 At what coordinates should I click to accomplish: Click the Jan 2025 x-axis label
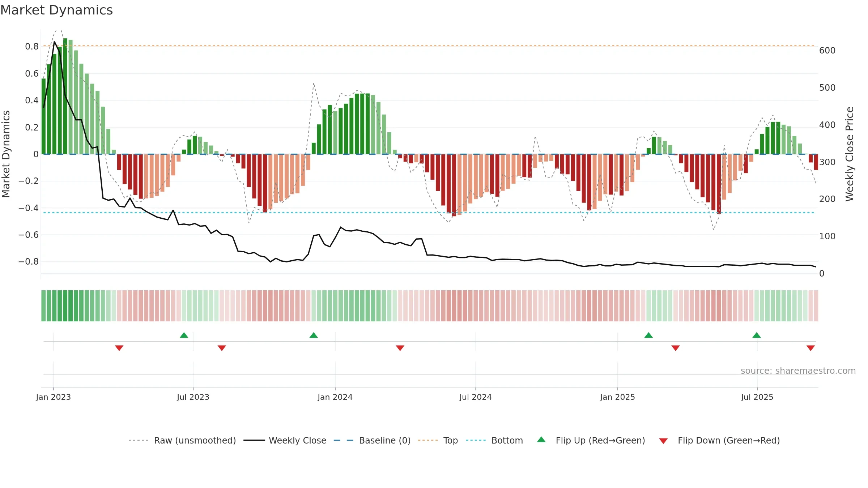[618, 397]
